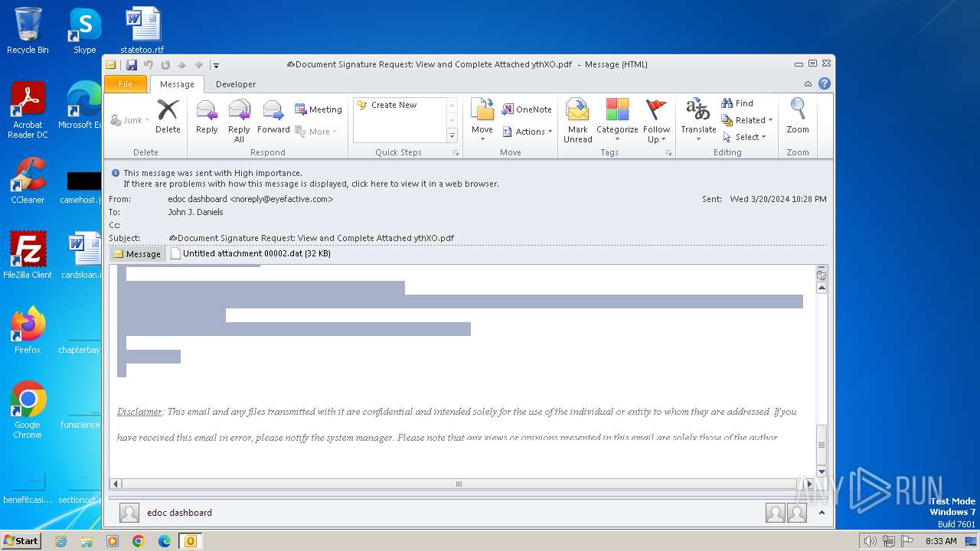Image resolution: width=980 pixels, height=551 pixels.
Task: Click the horizontal scrollbar left arrow
Action: (116, 484)
